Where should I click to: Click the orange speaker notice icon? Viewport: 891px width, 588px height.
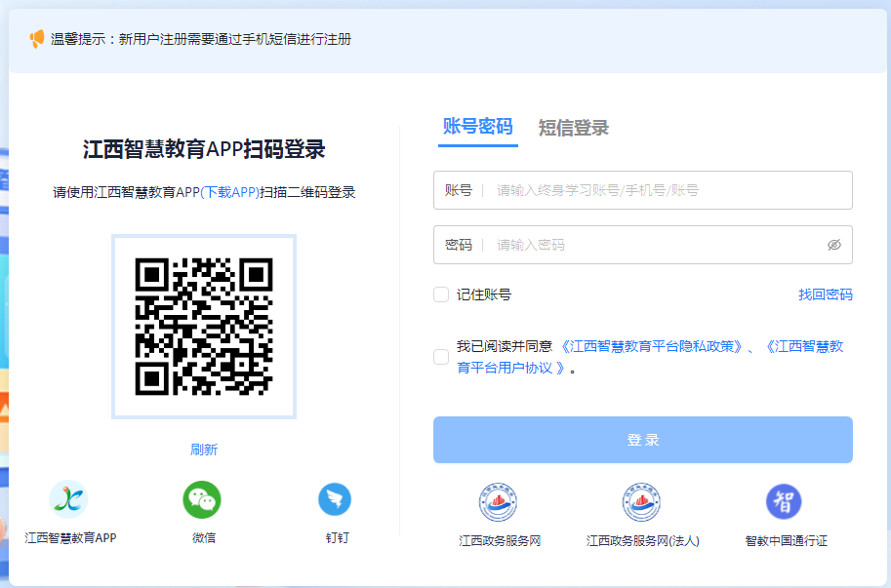[x=37, y=39]
